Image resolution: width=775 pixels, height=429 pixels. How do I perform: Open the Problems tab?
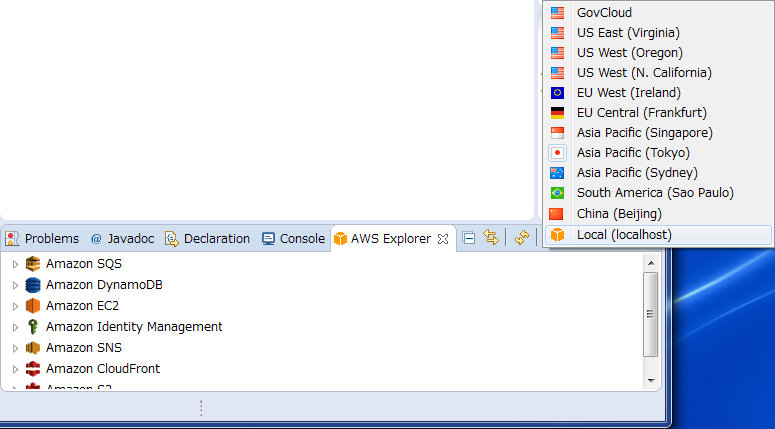coord(43,239)
